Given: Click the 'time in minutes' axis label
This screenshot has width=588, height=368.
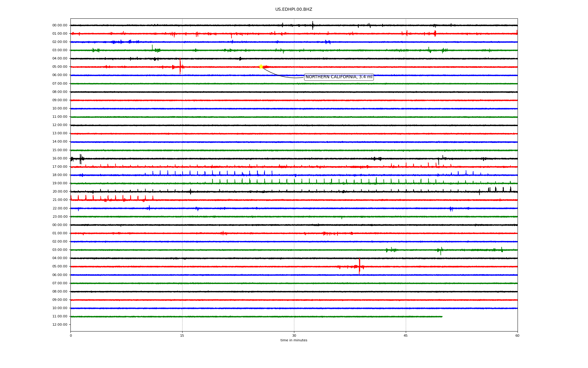Looking at the screenshot, I should [x=294, y=340].
